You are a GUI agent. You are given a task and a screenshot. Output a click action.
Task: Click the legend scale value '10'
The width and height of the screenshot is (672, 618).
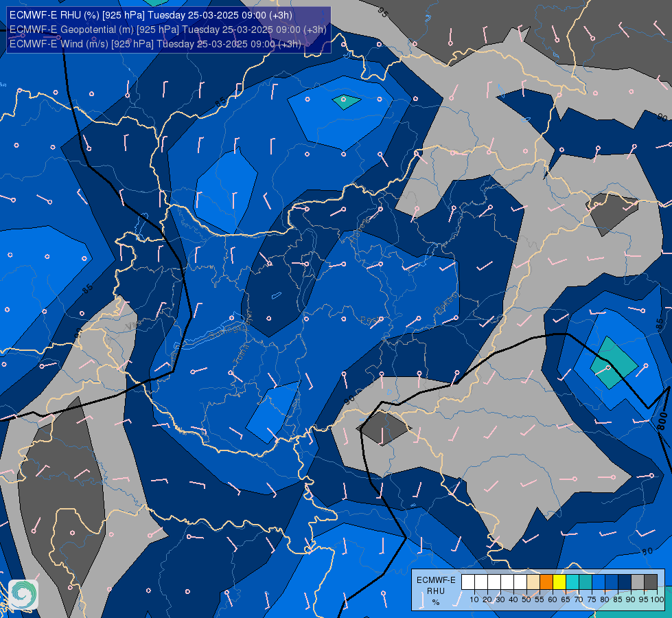(x=474, y=599)
